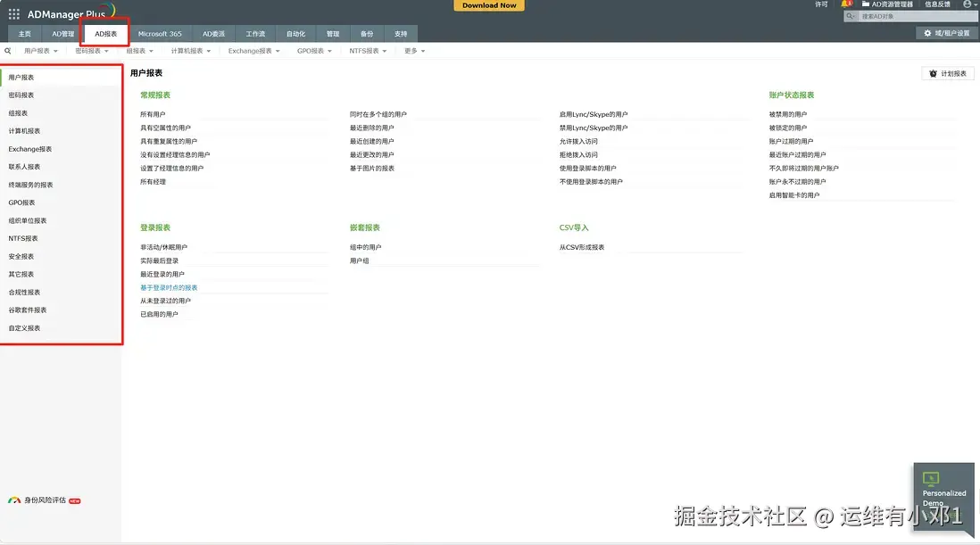Click the Download Now button
Screen dimensions: 980x545
point(488,4)
